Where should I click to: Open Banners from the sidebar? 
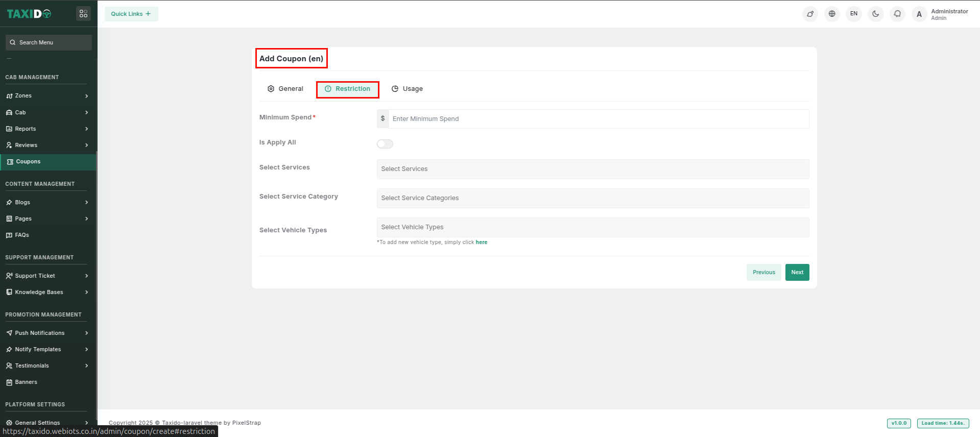click(26, 382)
